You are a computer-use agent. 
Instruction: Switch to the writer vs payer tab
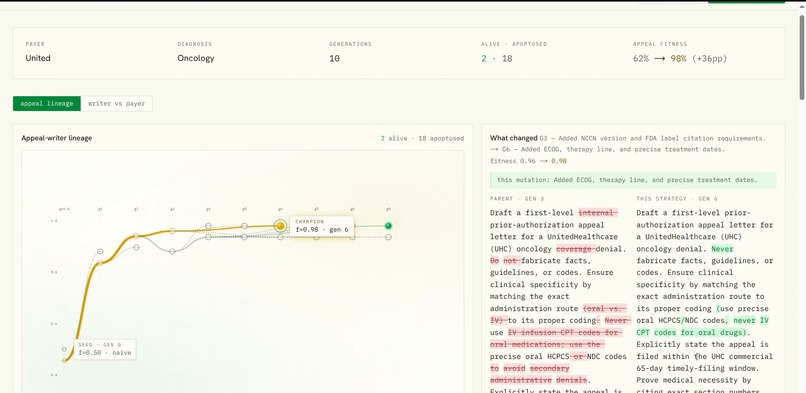[117, 103]
